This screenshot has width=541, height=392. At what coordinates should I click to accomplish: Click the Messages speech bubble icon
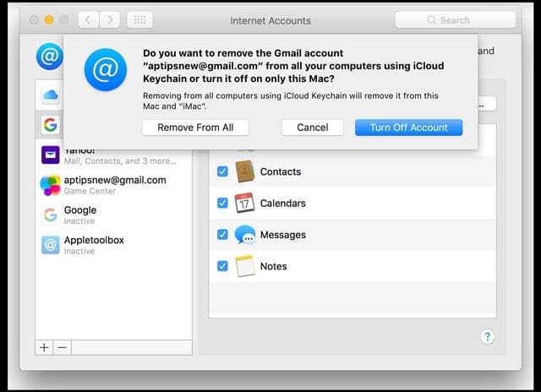coord(245,235)
